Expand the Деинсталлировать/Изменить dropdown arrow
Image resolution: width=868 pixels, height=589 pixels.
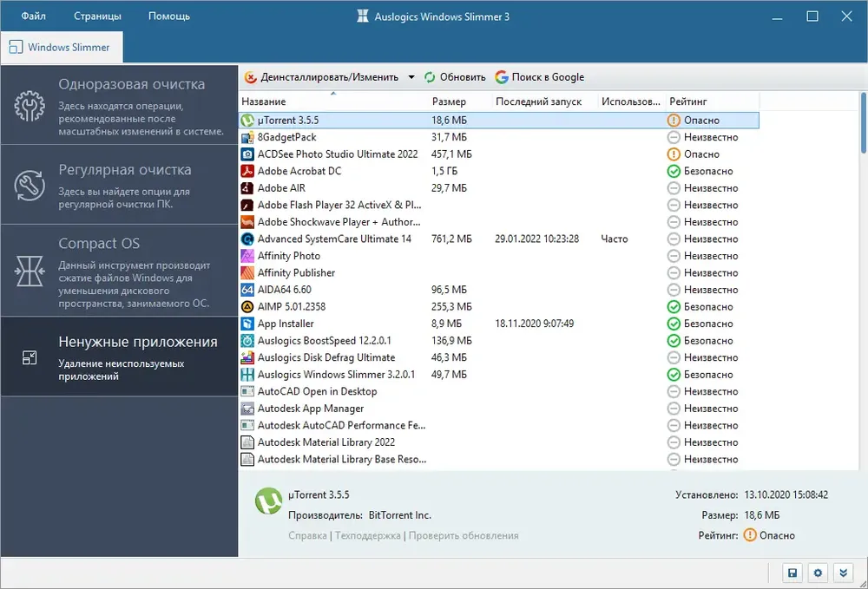click(x=411, y=77)
